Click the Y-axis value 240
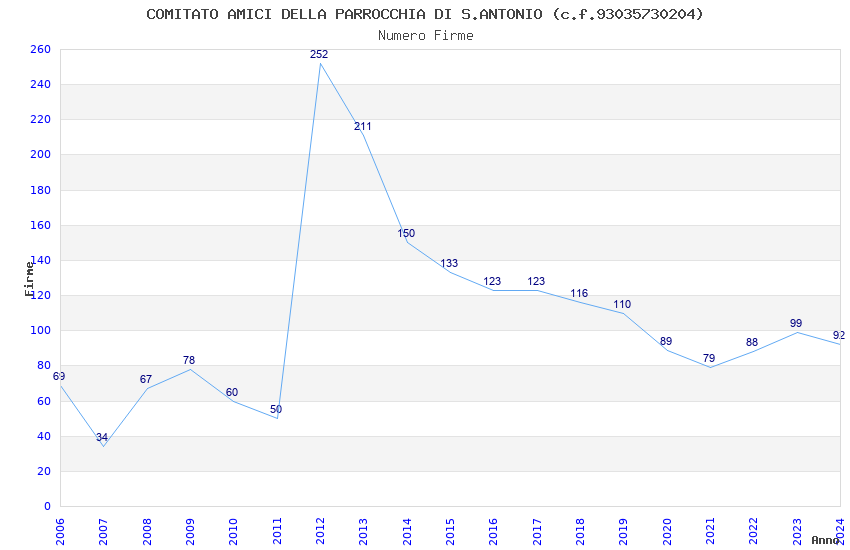 point(40,85)
